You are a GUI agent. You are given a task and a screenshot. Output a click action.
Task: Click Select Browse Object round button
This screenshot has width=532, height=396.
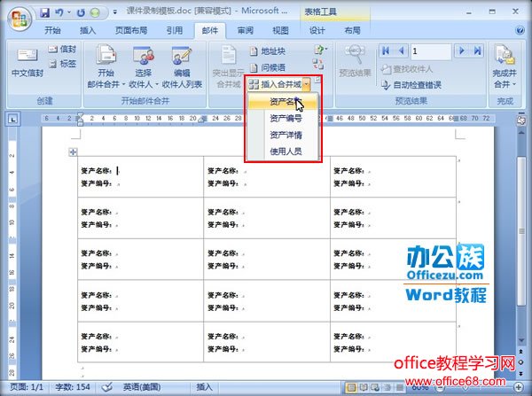[521, 362]
